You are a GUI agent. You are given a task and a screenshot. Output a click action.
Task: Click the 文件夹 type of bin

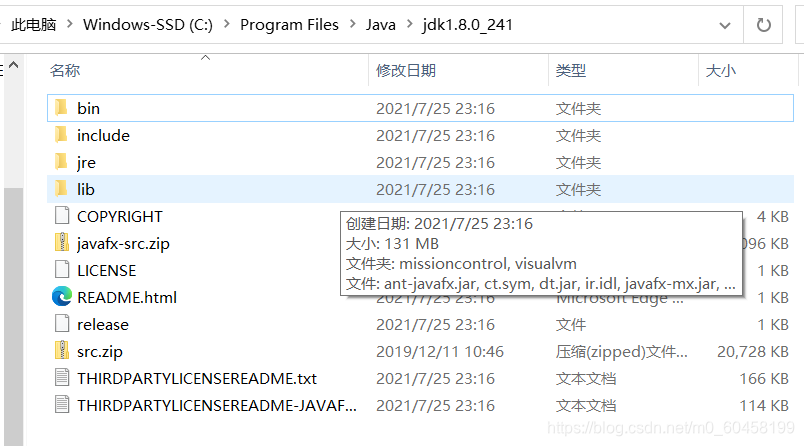(578, 108)
